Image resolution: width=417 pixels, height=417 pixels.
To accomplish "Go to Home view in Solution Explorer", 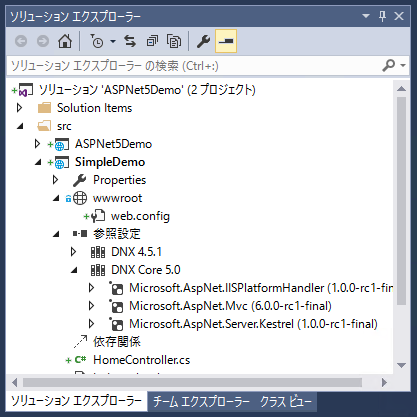I will (65, 41).
